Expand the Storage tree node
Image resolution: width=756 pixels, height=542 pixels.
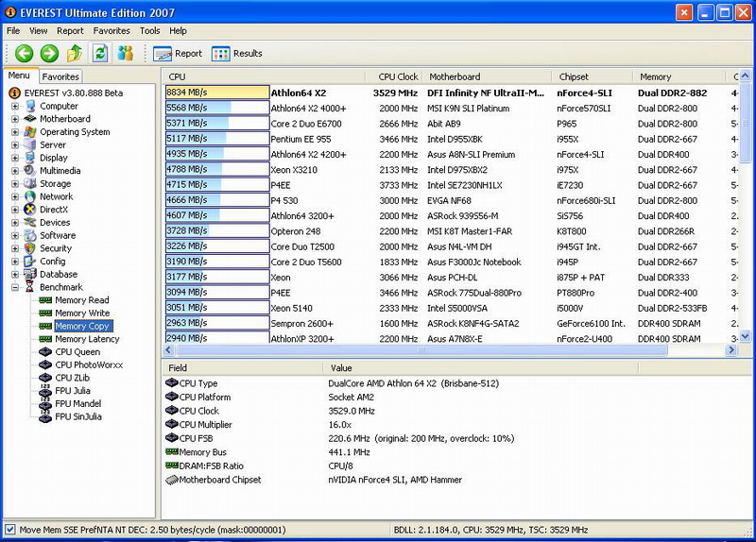pyautogui.click(x=15, y=183)
